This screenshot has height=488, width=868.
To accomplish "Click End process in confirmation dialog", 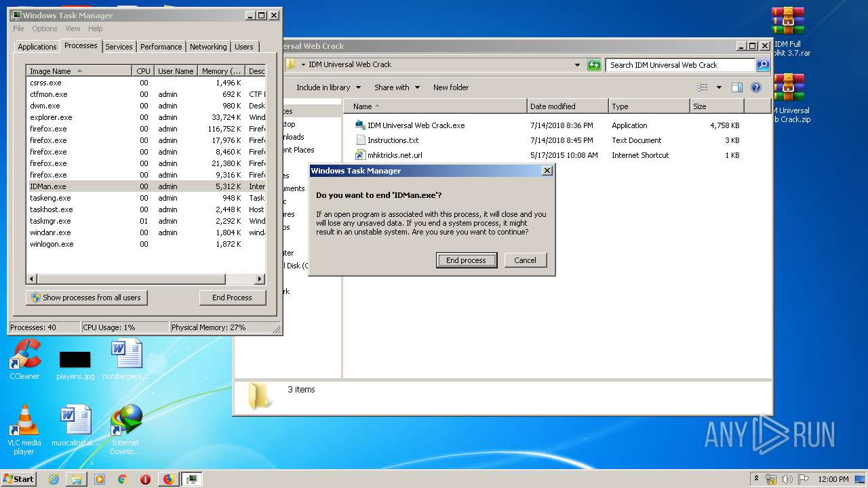I will [x=466, y=260].
